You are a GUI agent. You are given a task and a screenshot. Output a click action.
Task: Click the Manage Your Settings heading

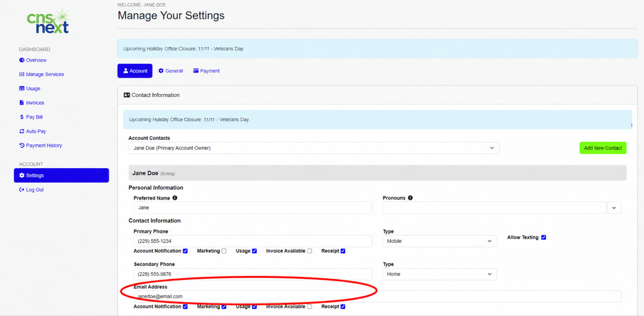pos(171,16)
